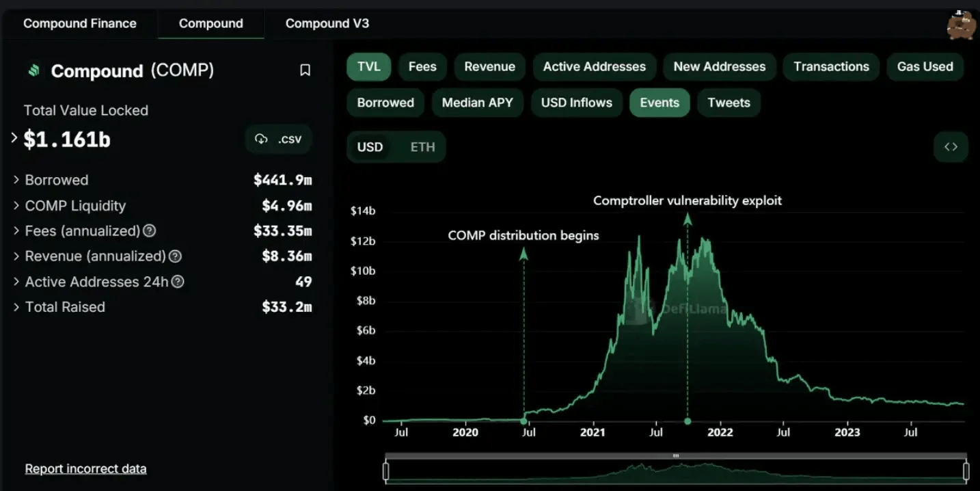Toggle the Fees chart metric
This screenshot has width=980, height=491.
(422, 67)
